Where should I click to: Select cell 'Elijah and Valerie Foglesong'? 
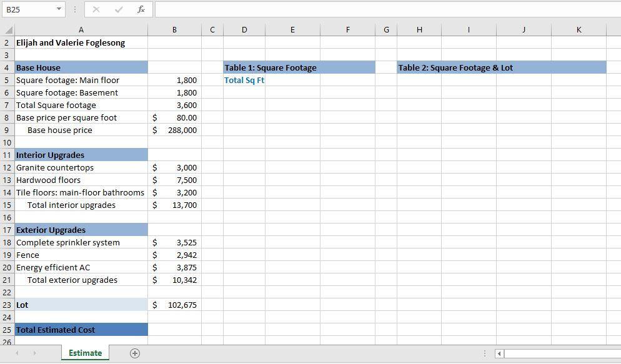(x=81, y=42)
